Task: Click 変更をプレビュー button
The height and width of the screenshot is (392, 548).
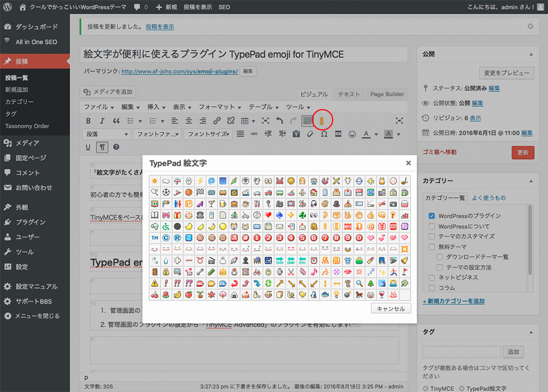Action: [506, 73]
